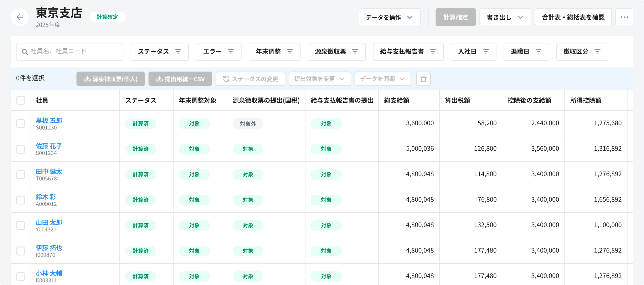
Task: Click the 算出税額 column header
Action: pyautogui.click(x=457, y=100)
